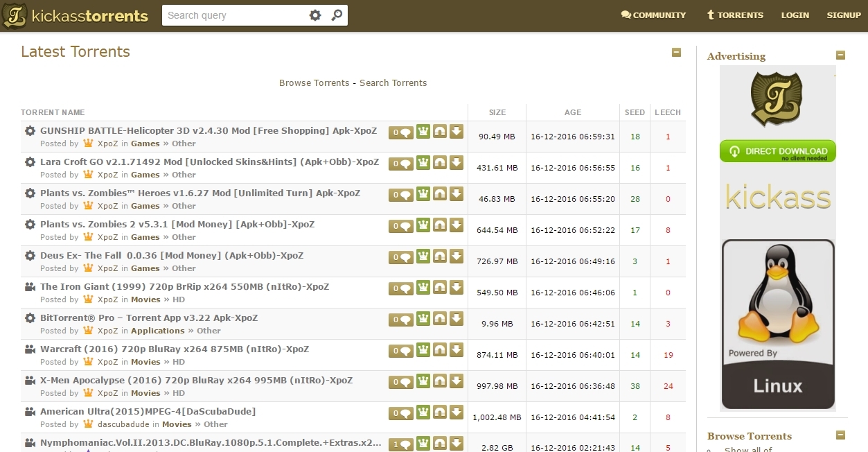Download torrent file for Plants vs. Zombies 2
This screenshot has height=452, width=868.
pos(457,225)
